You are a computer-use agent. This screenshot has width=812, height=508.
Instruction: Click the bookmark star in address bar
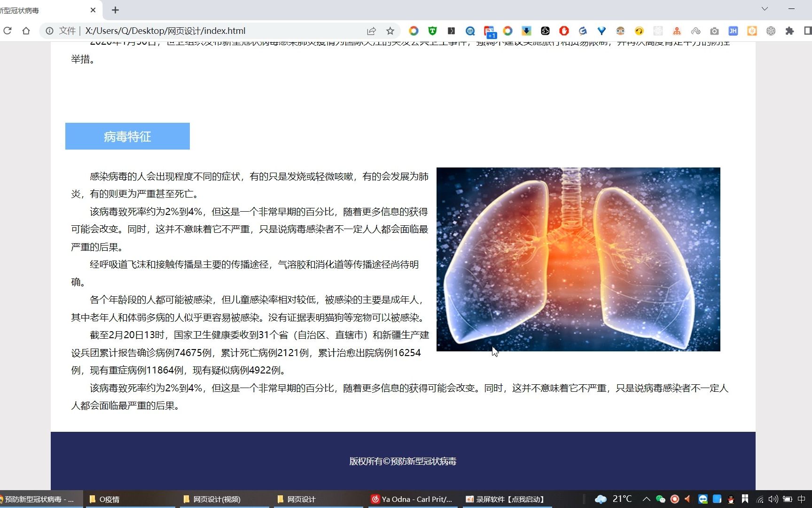(x=390, y=31)
